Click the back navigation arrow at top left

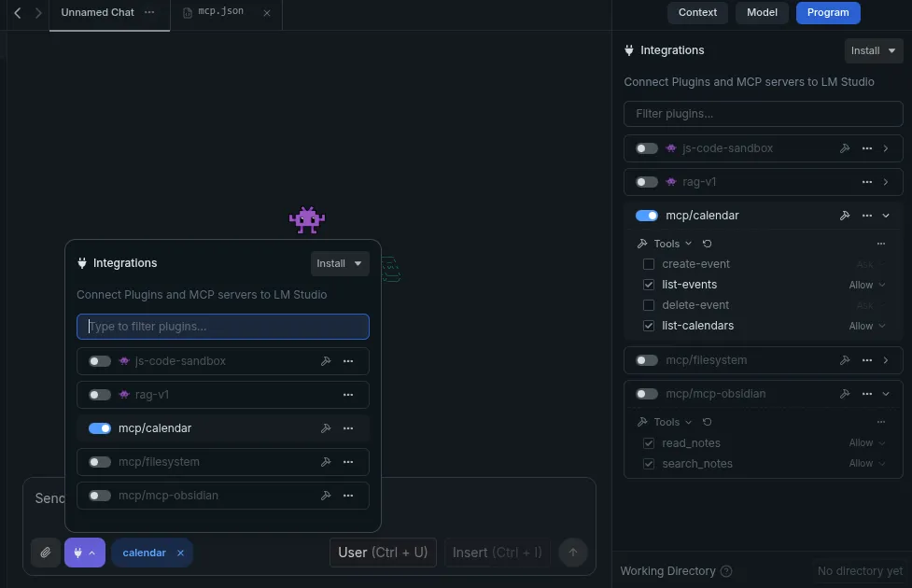pos(15,14)
